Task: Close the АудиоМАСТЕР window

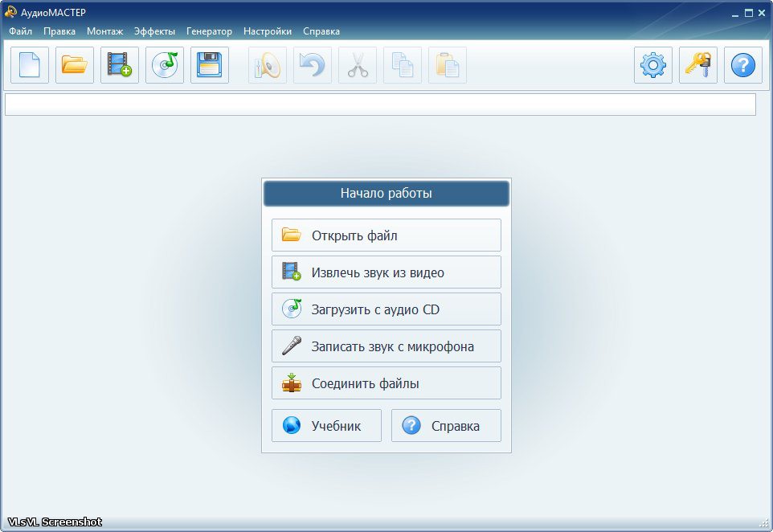Action: coord(762,14)
